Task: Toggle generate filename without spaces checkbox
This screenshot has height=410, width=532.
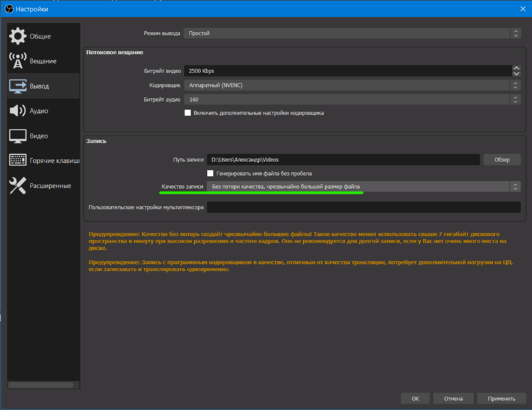Action: 211,173
